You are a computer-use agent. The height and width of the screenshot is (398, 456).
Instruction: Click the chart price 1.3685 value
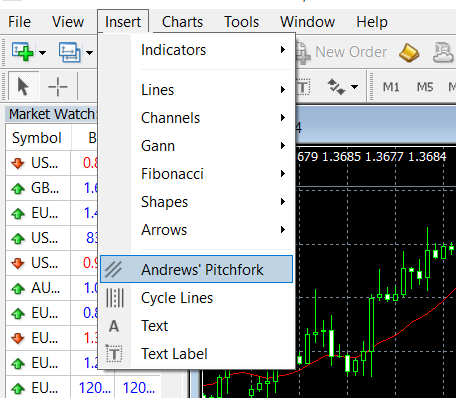(341, 156)
